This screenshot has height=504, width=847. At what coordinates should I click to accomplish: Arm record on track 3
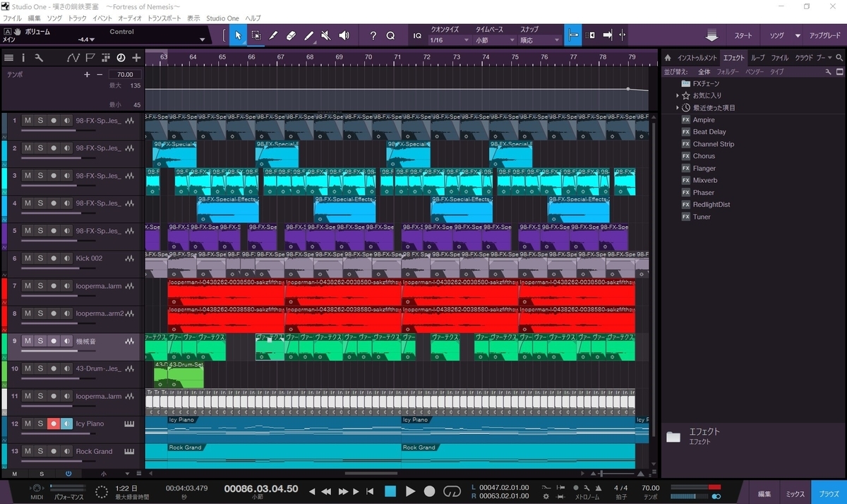coord(53,176)
